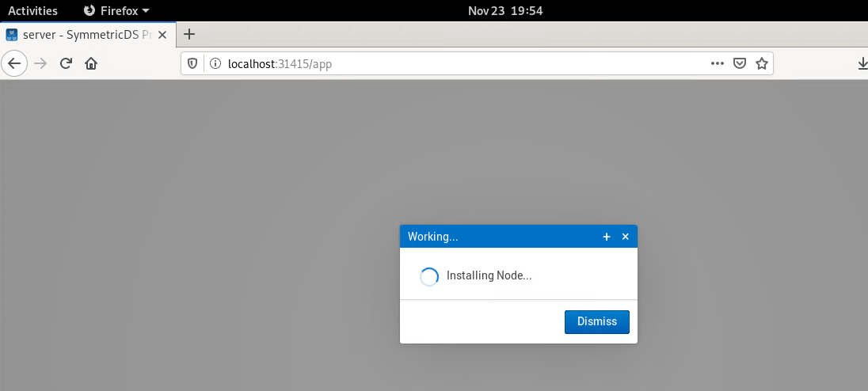
Task: Open the Downloads panel
Action: coord(862,64)
